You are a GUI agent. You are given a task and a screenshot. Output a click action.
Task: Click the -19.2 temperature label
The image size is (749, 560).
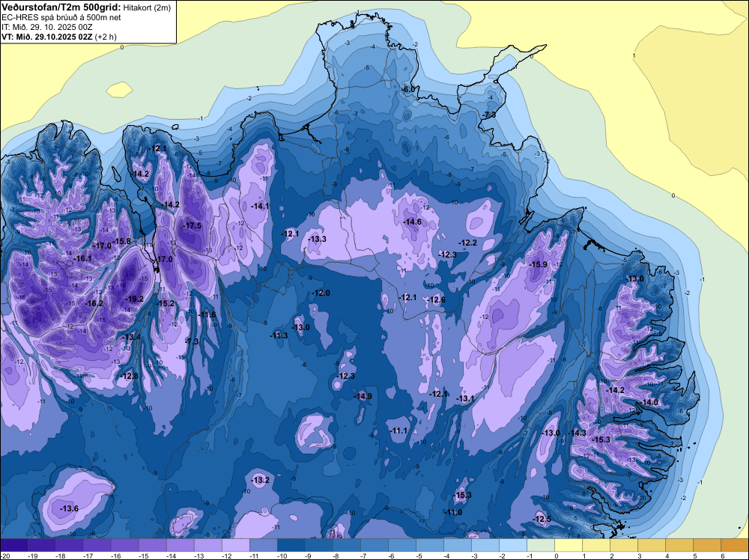point(134,299)
